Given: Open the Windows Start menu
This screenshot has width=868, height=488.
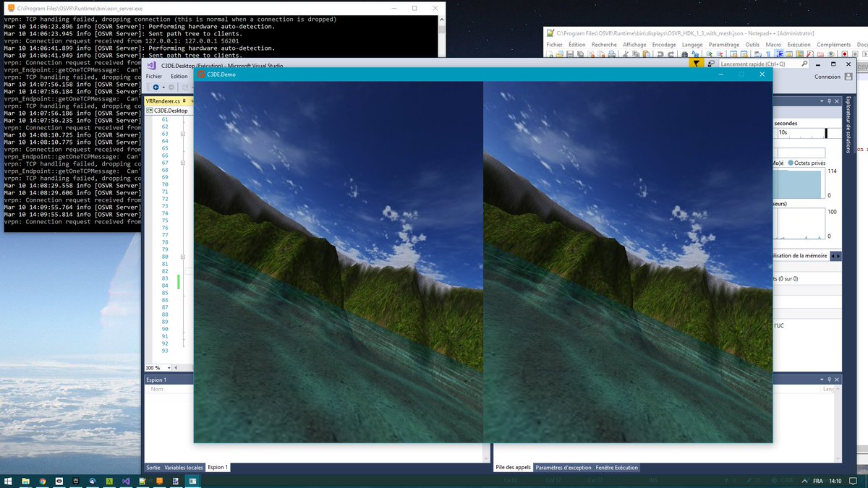Looking at the screenshot, I should (9, 481).
